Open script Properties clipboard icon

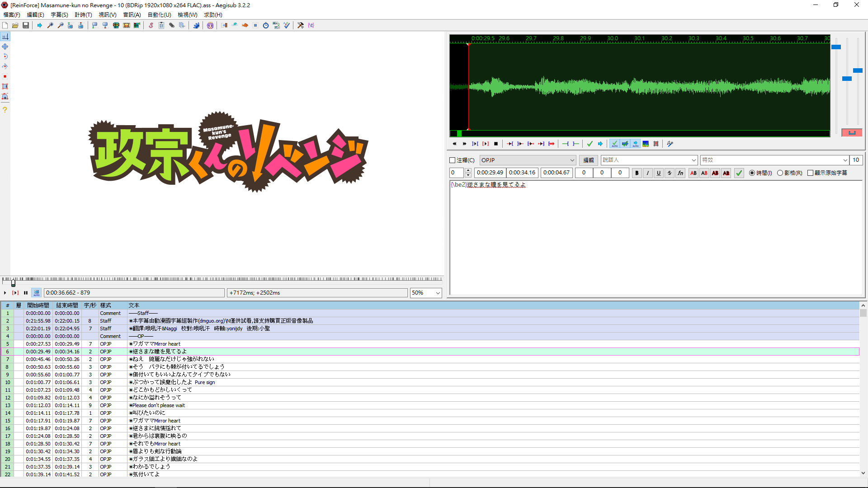click(x=161, y=25)
